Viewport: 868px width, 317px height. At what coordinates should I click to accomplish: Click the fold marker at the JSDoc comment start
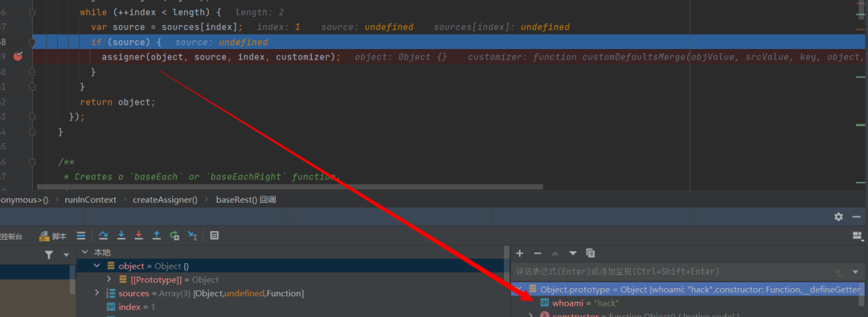[32, 162]
